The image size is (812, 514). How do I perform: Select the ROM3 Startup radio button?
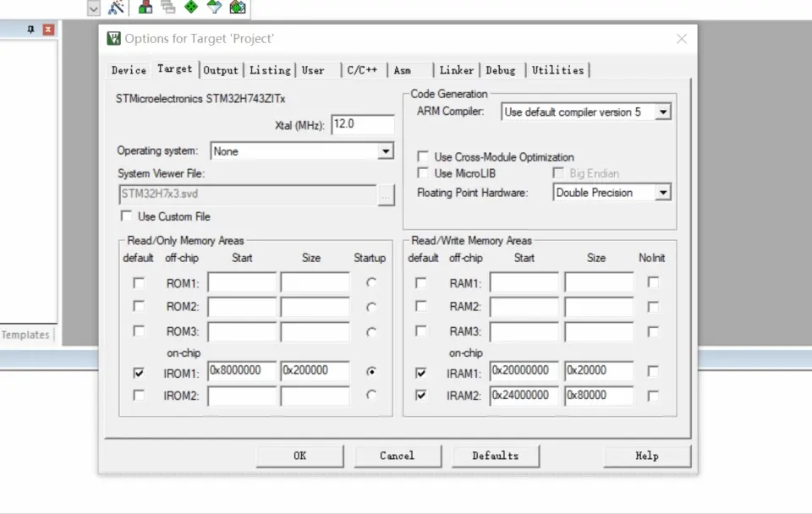(370, 331)
